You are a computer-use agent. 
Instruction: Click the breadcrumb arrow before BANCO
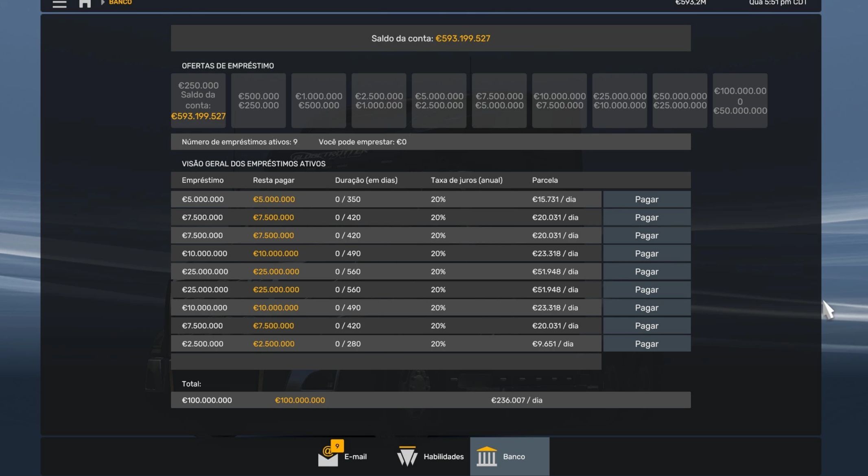(103, 2)
